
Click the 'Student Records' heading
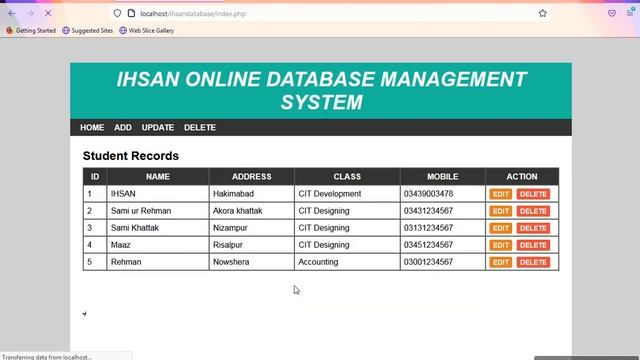click(x=131, y=156)
